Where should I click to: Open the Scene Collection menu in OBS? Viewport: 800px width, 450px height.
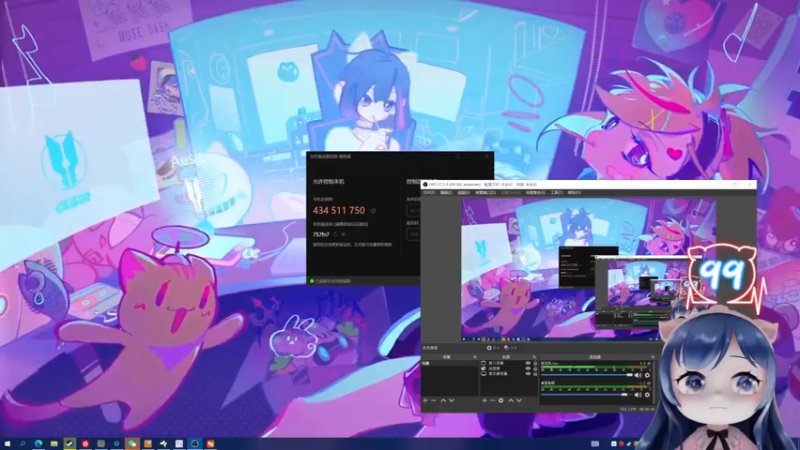click(x=536, y=193)
